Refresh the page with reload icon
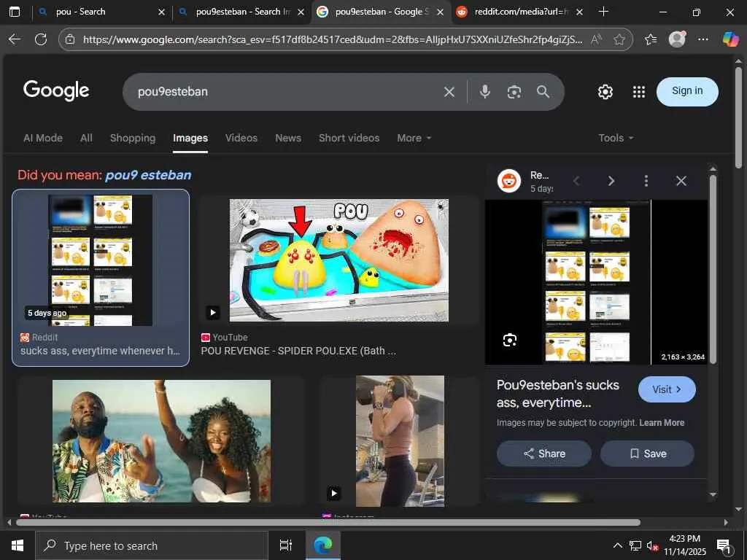The image size is (747, 560). click(x=41, y=39)
